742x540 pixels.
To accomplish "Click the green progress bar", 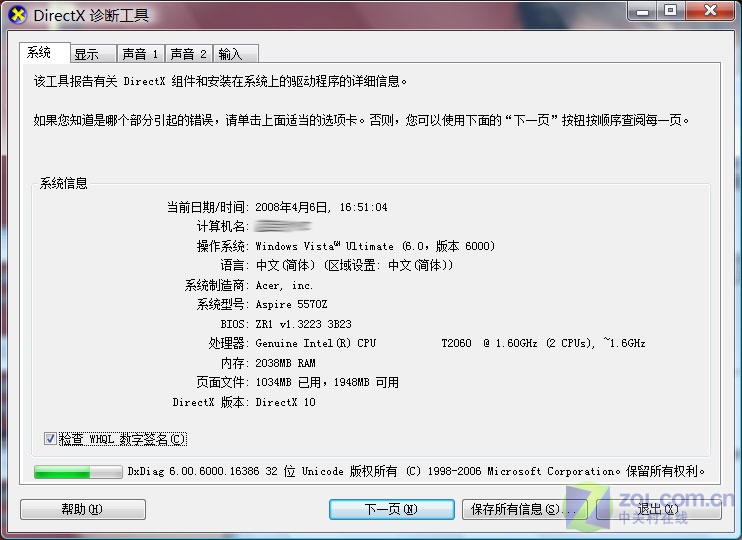I will (x=78, y=471).
